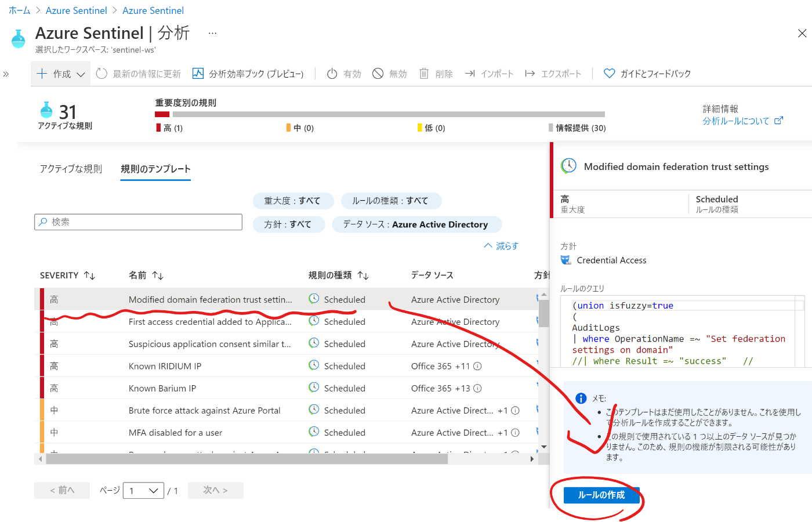Click info icon beside Office 365 +13
Image resolution: width=812 pixels, height=522 pixels.
[x=477, y=388]
